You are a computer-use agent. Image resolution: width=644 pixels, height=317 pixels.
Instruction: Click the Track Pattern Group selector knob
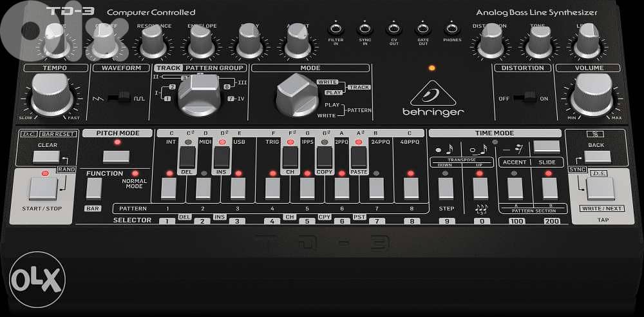pos(199,95)
